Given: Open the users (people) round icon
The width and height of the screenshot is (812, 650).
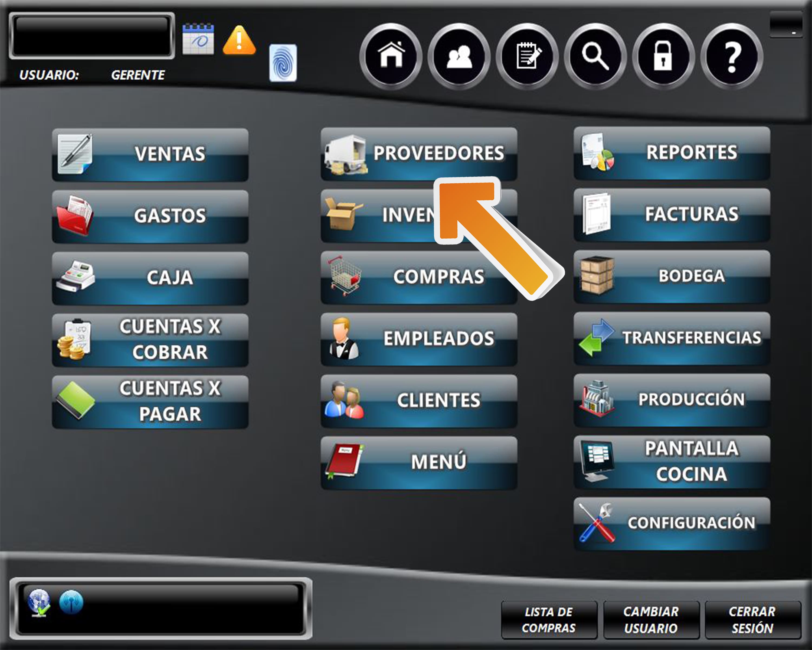Looking at the screenshot, I should 459,56.
